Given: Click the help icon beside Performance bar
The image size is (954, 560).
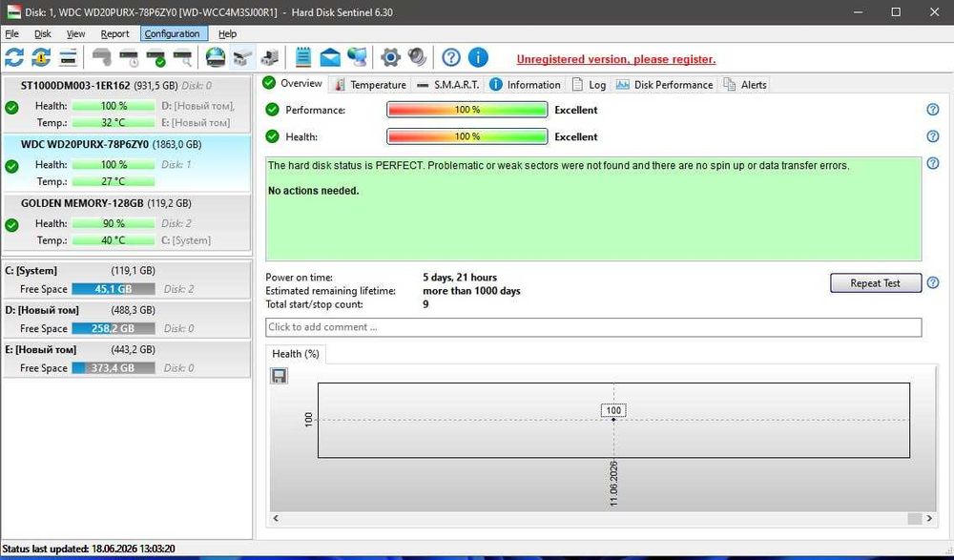Looking at the screenshot, I should (x=933, y=110).
